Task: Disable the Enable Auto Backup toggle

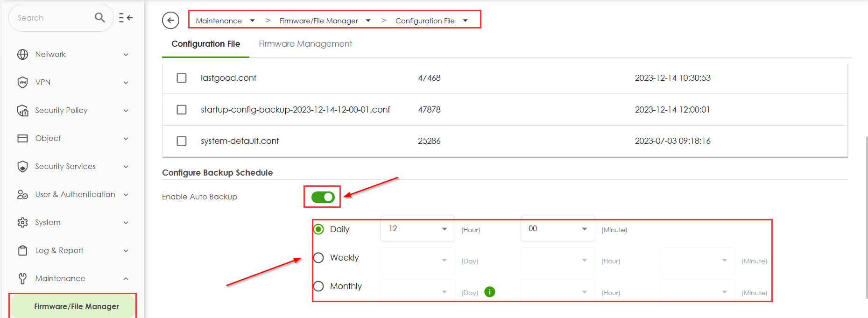Action: coord(323,197)
